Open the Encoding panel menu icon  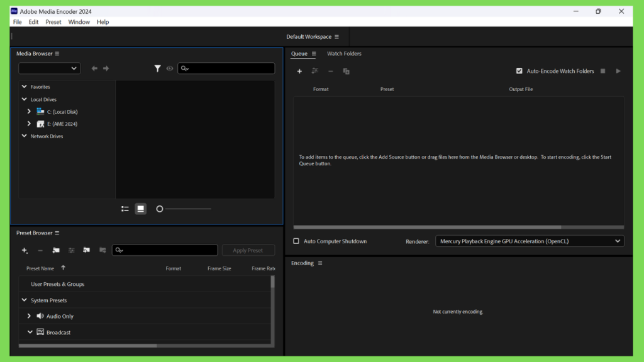(320, 263)
